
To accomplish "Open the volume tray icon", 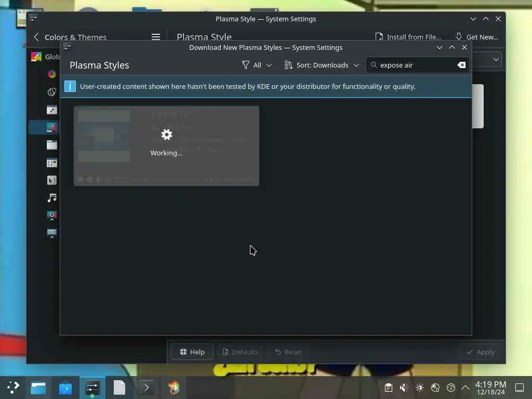I will (404, 388).
